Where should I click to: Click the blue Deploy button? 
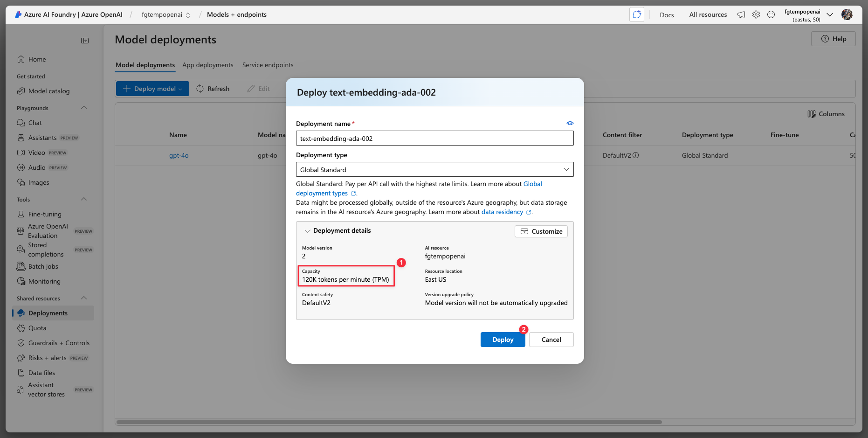503,340
